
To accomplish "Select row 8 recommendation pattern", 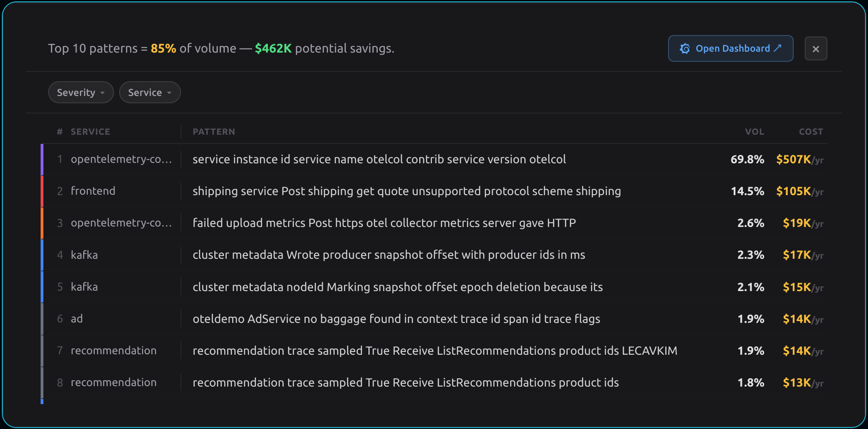I will click(x=405, y=382).
